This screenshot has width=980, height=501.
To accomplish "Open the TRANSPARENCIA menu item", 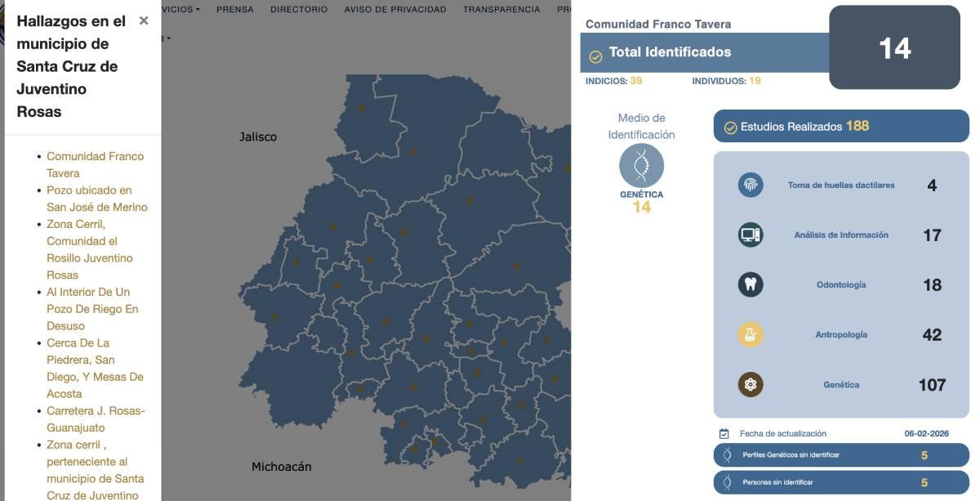I will 501,9.
